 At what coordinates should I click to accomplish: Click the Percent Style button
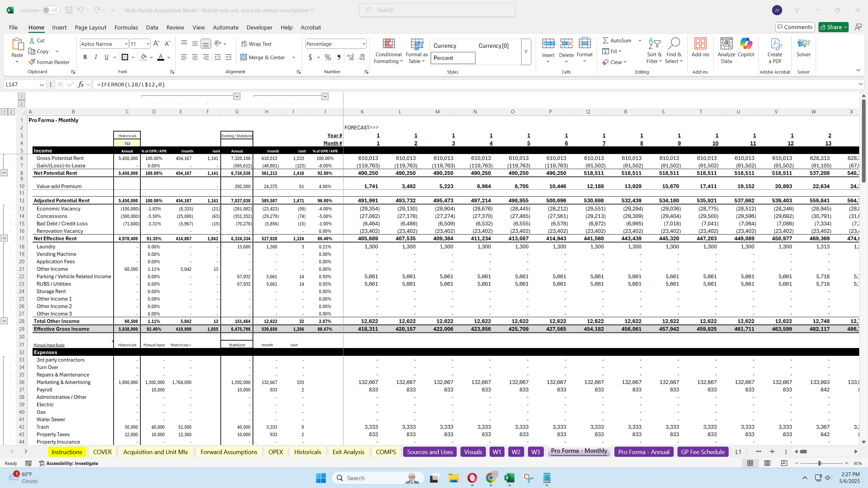[328, 58]
